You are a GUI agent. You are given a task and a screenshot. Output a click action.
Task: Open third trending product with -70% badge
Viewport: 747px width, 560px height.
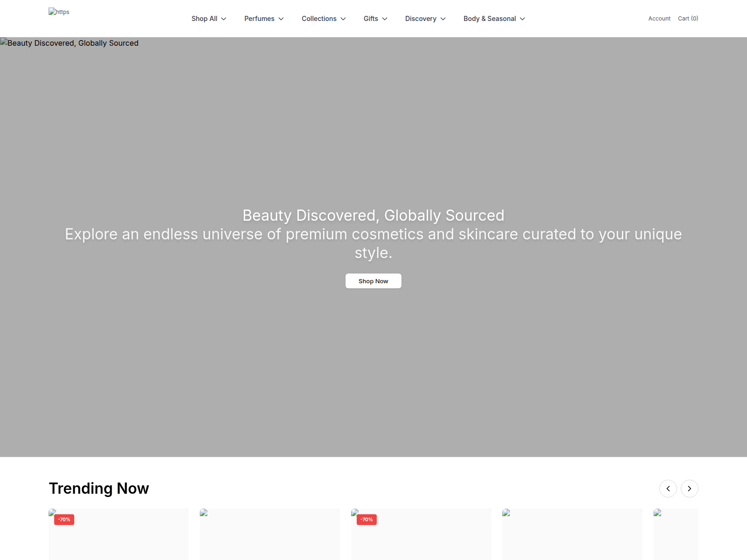tap(421, 534)
